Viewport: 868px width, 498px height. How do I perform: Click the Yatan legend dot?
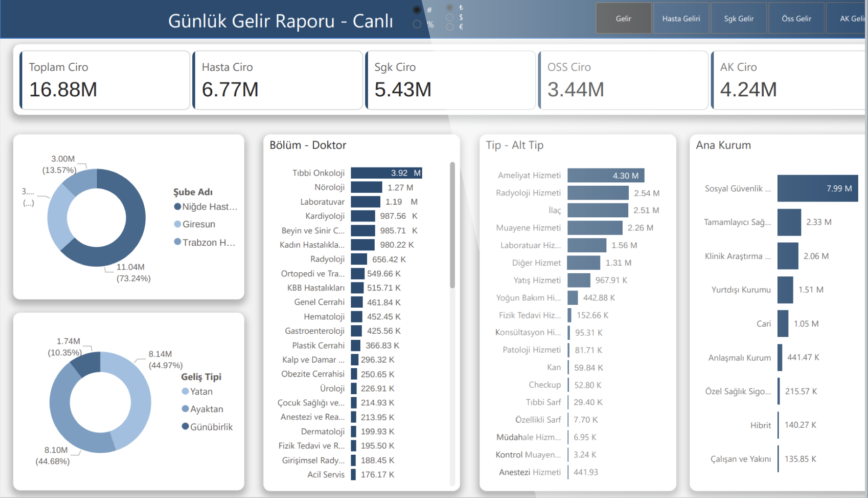point(185,391)
